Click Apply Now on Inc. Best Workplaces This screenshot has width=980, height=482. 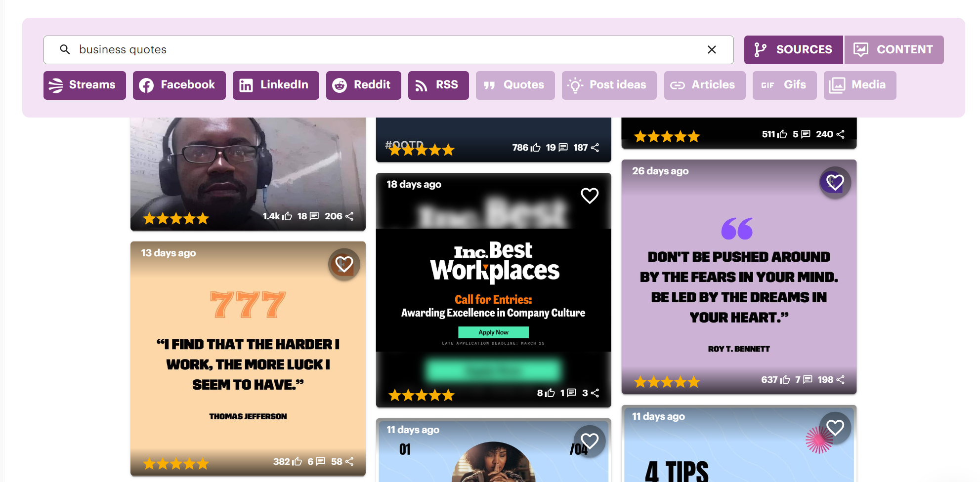tap(493, 332)
